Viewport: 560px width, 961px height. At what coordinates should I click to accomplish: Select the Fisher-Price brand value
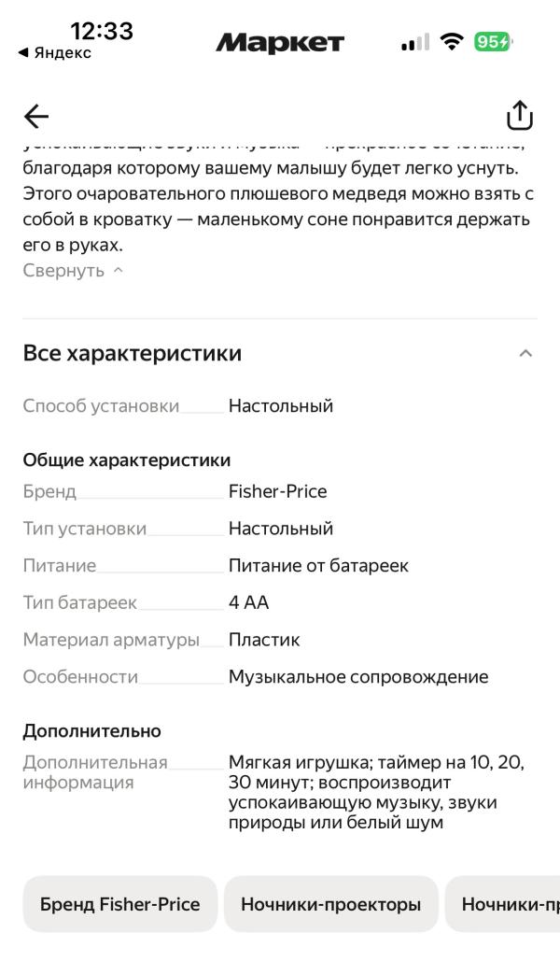279,490
